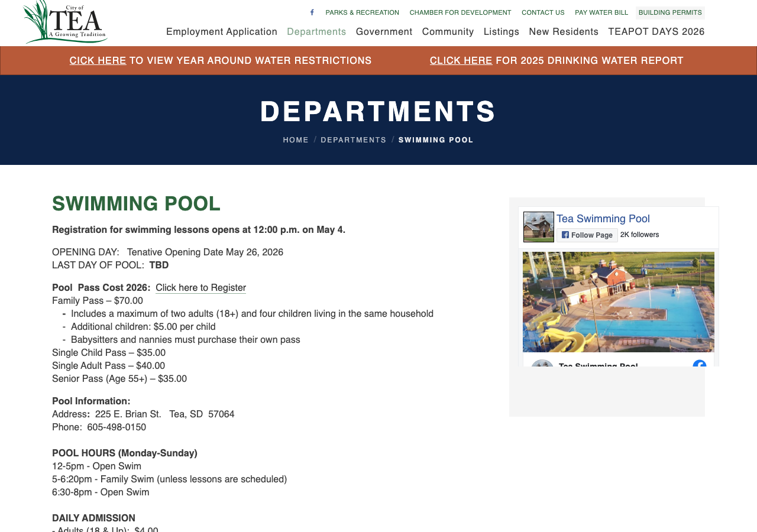Click LAST DAY OF POOL: TBD line
The width and height of the screenshot is (757, 532).
(x=111, y=265)
